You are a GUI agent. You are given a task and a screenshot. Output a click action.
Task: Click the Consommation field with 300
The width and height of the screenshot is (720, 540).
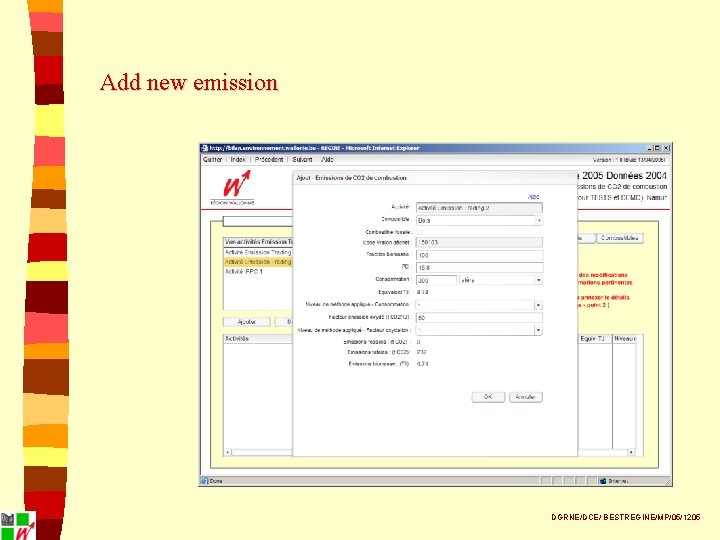coord(436,280)
